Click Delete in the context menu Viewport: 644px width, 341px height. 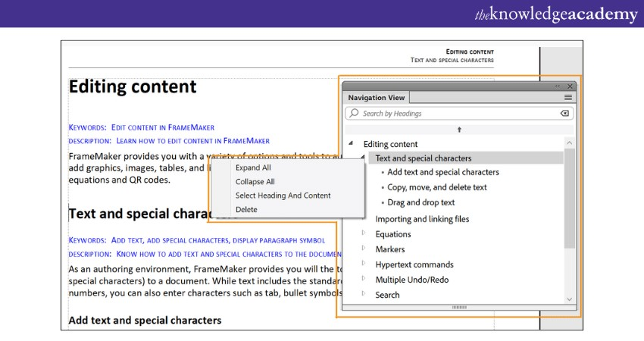coord(246,209)
